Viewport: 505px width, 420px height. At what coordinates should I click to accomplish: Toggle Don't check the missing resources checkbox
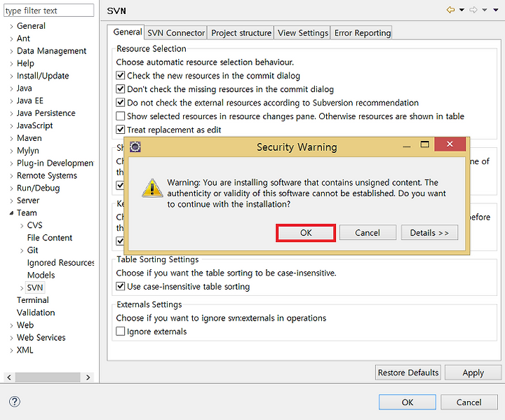(x=120, y=89)
